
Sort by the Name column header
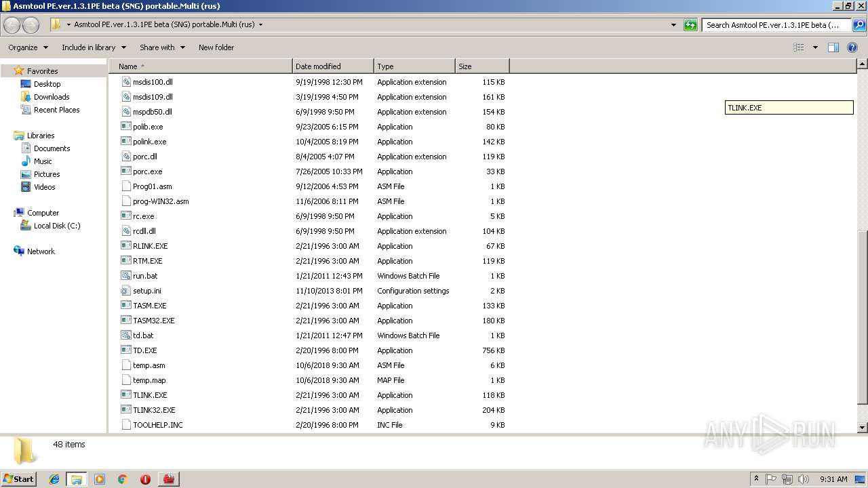(x=201, y=66)
